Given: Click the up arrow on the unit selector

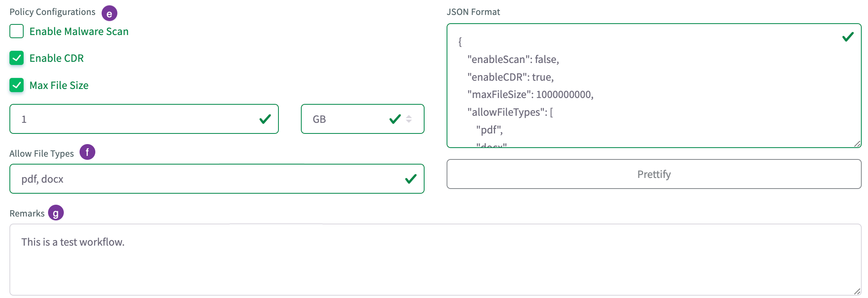Looking at the screenshot, I should click(x=408, y=117).
